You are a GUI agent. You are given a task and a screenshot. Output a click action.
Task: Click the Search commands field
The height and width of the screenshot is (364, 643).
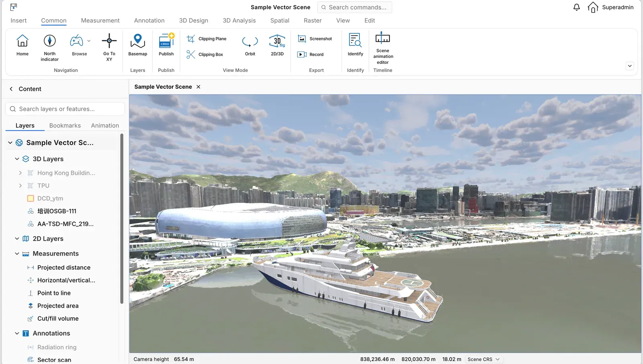tap(354, 7)
